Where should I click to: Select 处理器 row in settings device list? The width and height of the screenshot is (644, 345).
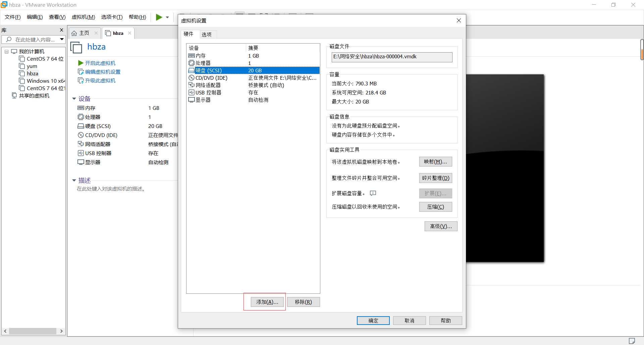253,63
